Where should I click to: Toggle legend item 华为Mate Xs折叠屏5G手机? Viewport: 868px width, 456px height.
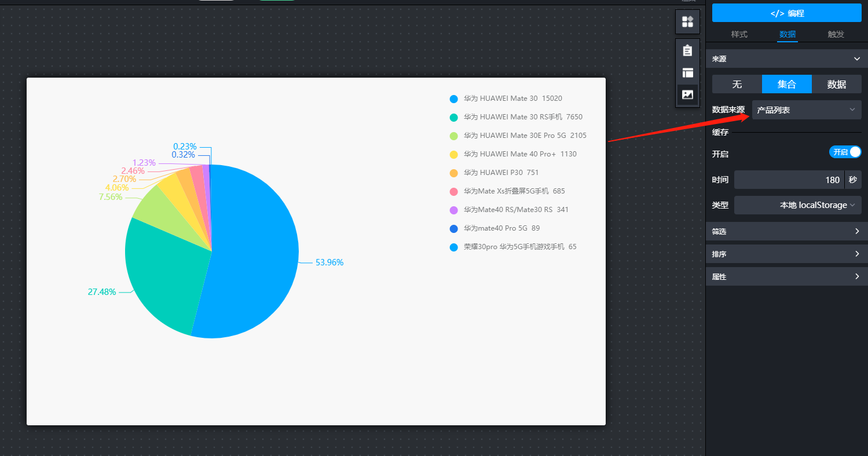point(507,191)
